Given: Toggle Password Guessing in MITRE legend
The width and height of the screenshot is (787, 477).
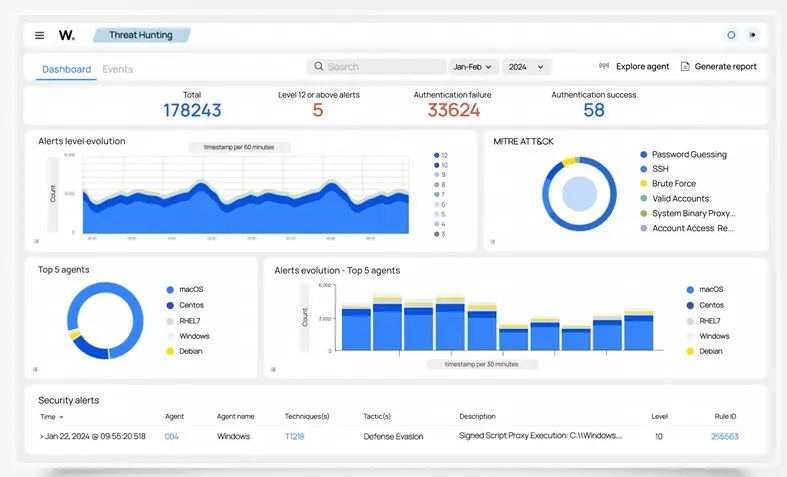Looking at the screenshot, I should (x=643, y=155).
